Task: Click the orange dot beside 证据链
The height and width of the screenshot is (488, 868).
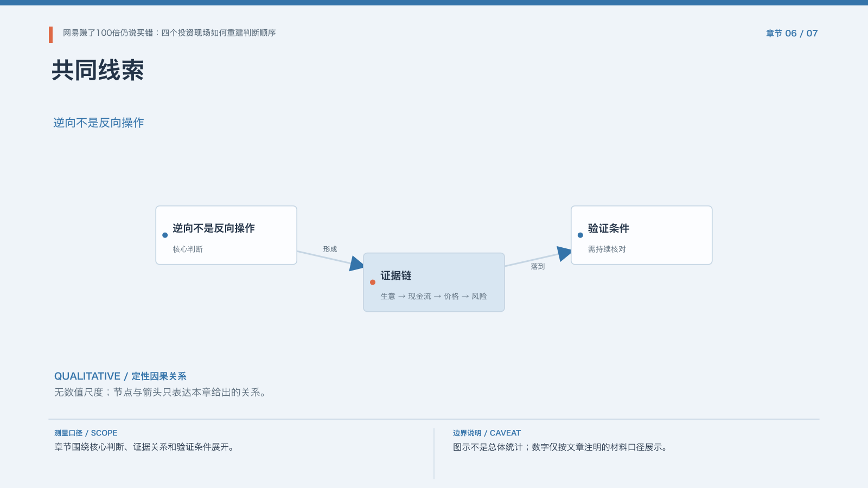Action: tap(373, 282)
